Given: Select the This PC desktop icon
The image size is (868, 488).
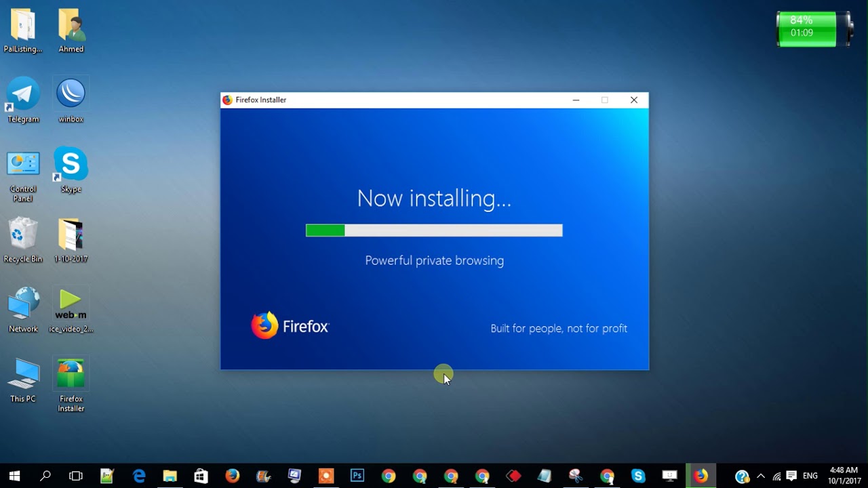Looking at the screenshot, I should 23,380.
